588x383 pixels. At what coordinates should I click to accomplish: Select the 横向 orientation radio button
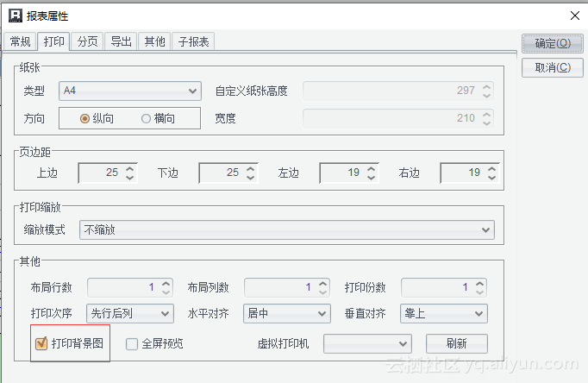pyautogui.click(x=146, y=118)
